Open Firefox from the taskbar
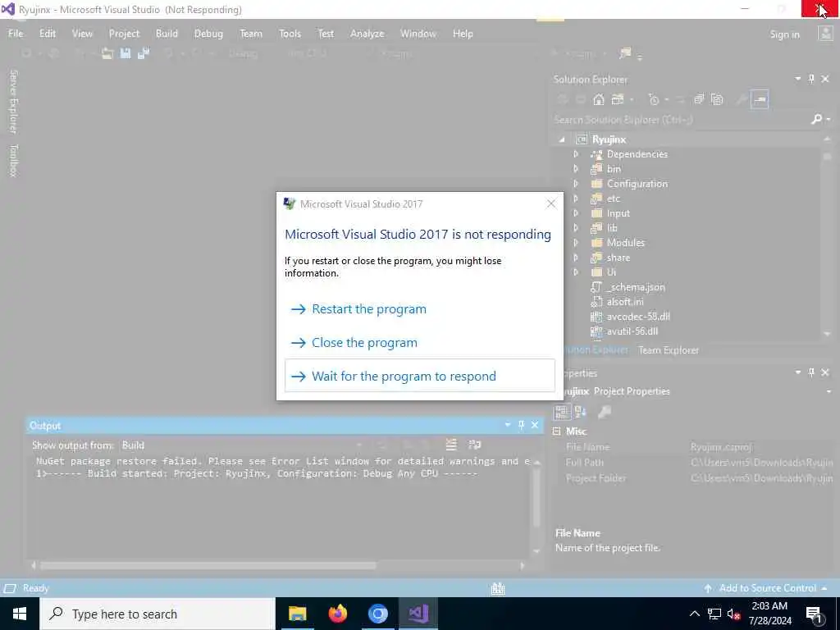Viewport: 840px width, 630px height. click(337, 614)
